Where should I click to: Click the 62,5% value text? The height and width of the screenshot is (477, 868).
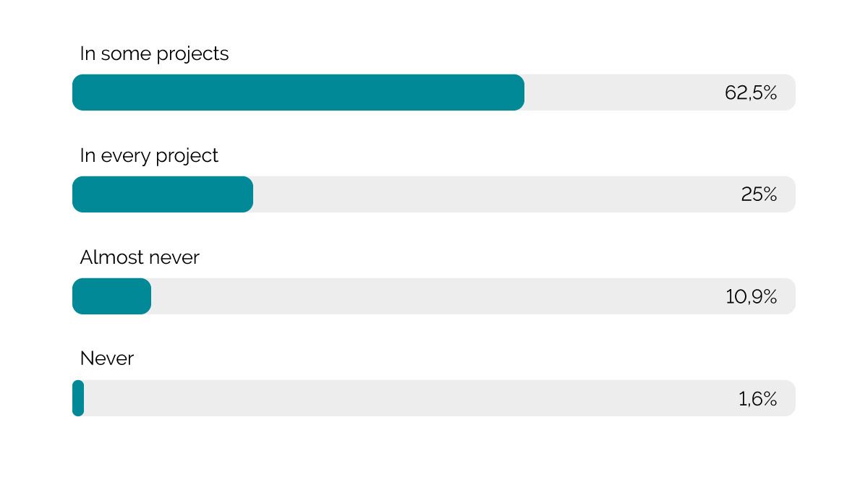(750, 93)
